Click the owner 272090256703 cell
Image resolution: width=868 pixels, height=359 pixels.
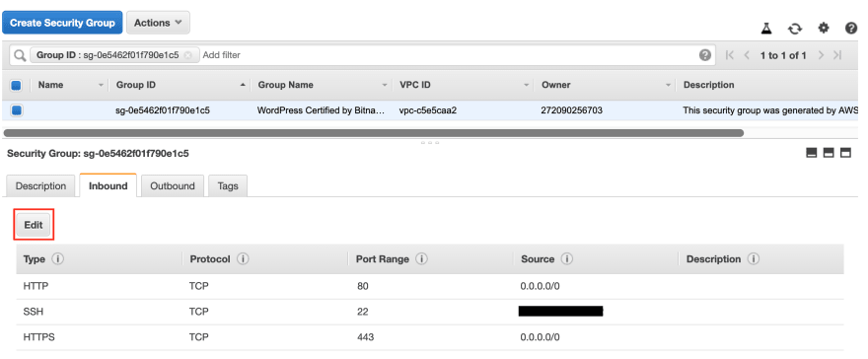click(x=571, y=110)
